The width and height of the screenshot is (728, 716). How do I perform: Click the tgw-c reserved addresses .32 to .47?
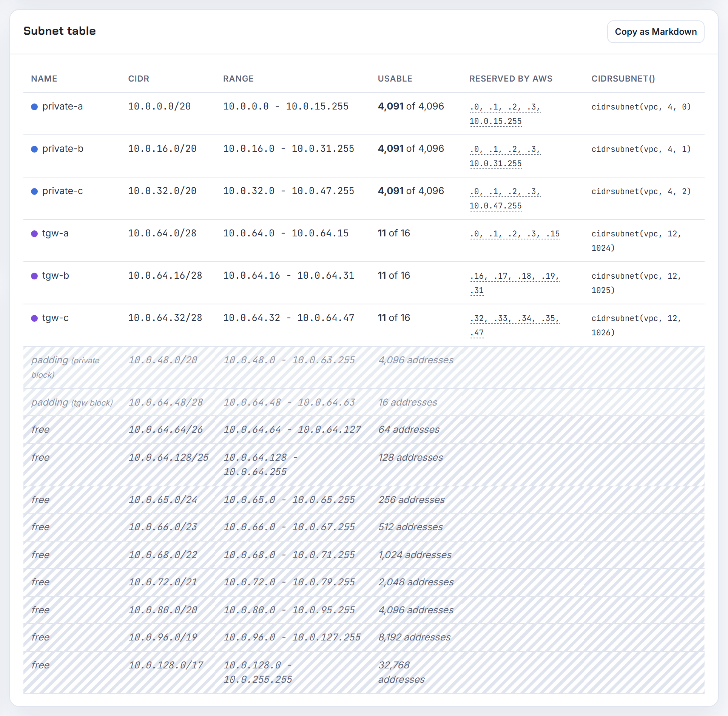(514, 326)
